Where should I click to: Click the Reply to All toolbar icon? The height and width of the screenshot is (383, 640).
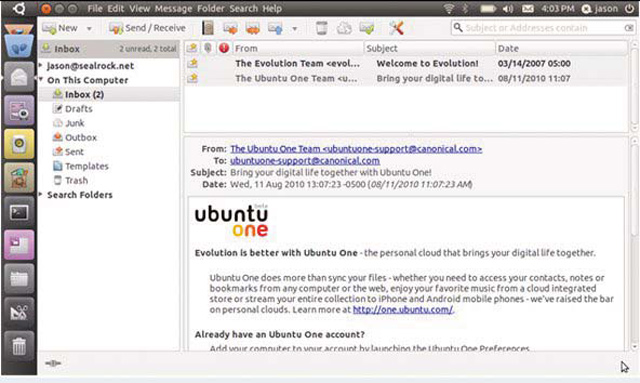pos(253,28)
